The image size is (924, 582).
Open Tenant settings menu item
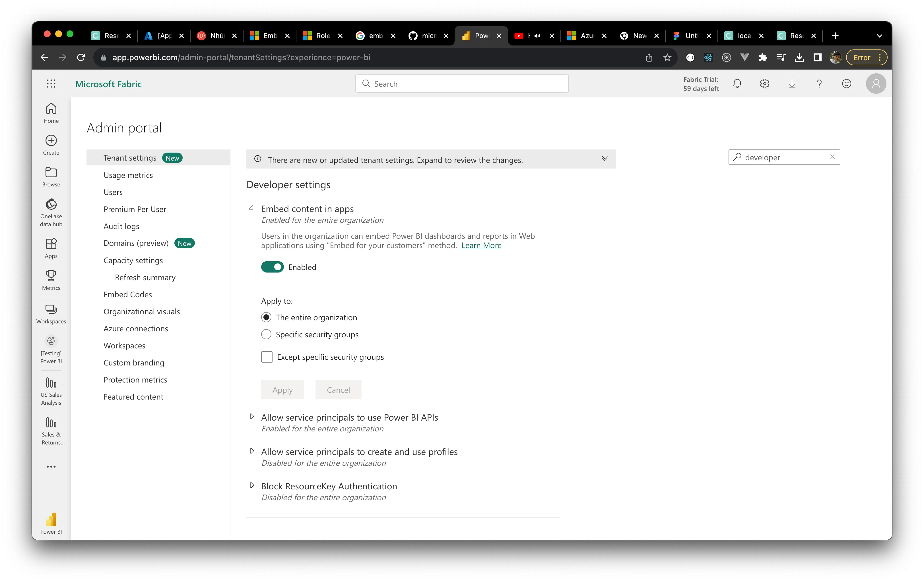[129, 157]
